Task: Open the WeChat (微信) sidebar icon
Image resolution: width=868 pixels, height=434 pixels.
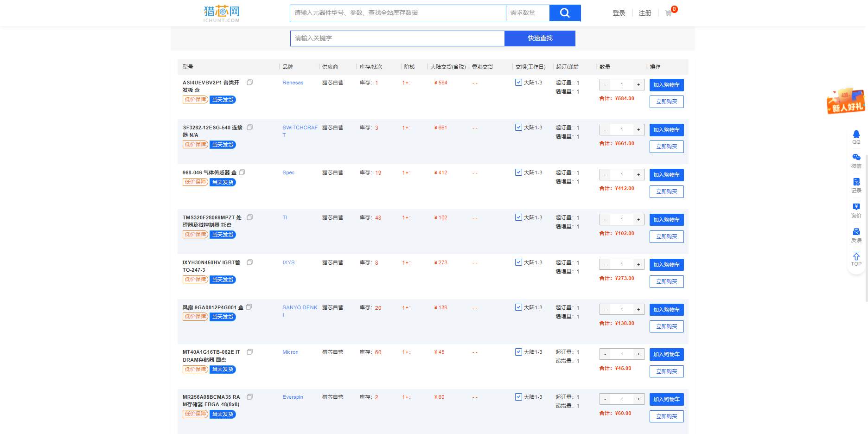Action: (x=856, y=161)
